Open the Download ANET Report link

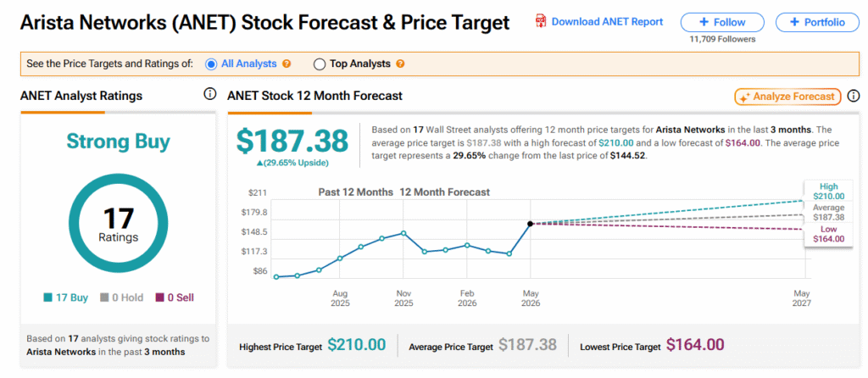click(x=607, y=21)
